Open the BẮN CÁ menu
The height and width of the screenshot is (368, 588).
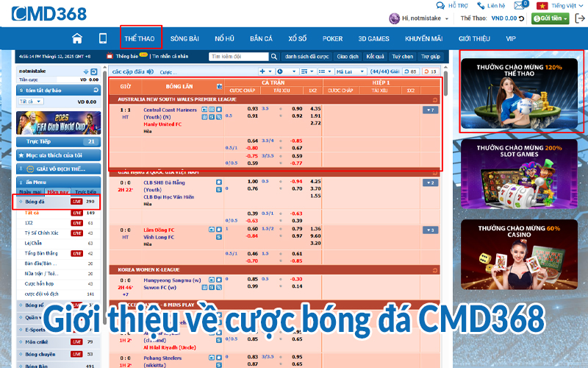click(x=261, y=38)
